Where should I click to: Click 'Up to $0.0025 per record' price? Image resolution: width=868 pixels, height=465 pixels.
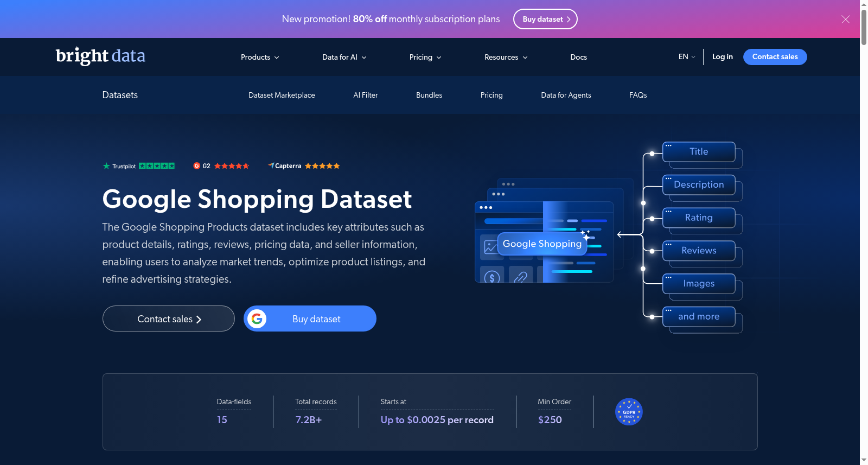(437, 420)
